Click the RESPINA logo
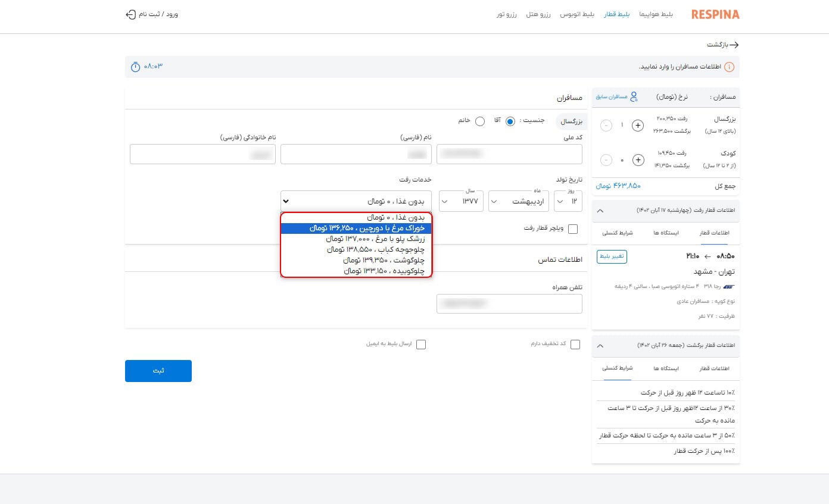Screen dimensions: 829x504 pos(715,14)
